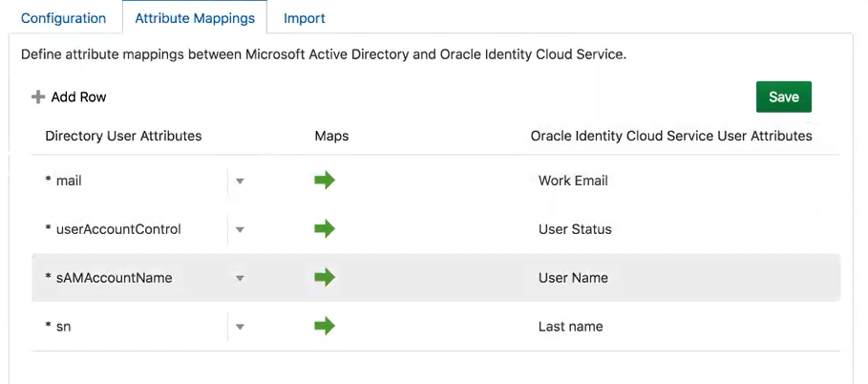Select the User Status mapped attribute
868x384 pixels.
click(575, 229)
